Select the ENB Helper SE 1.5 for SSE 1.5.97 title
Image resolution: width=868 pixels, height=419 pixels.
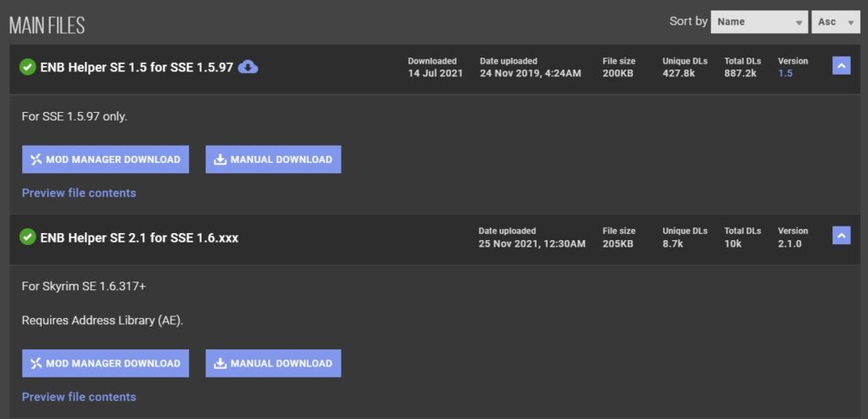[x=136, y=68]
